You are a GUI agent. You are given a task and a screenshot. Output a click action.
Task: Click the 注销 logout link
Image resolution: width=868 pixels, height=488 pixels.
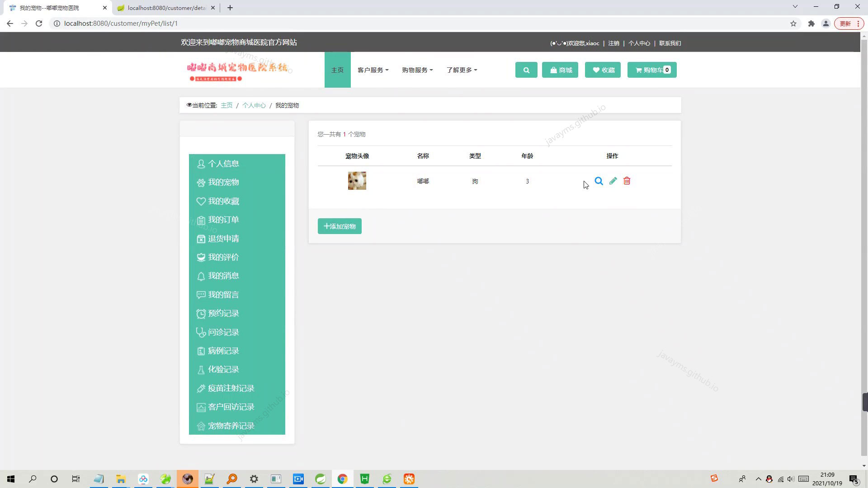click(613, 43)
